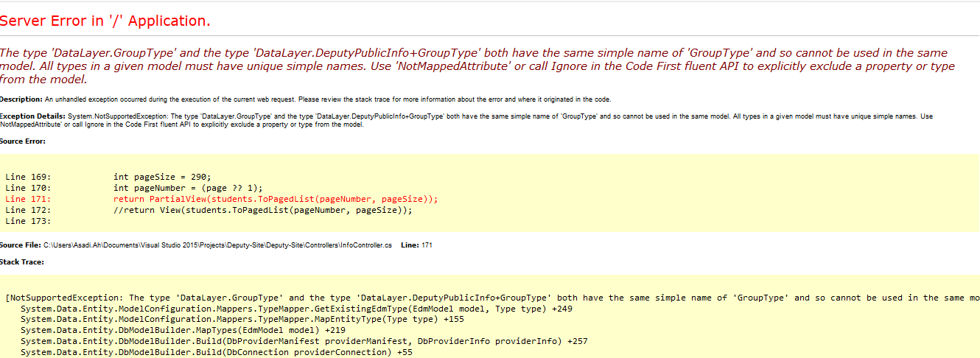980x358 pixels.
Task: Click the 'Line: 171' indicator after the file path
Action: [416, 245]
